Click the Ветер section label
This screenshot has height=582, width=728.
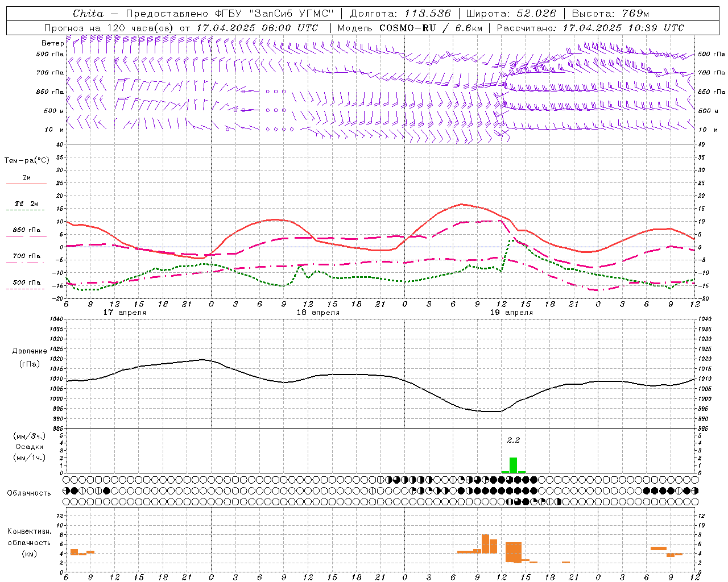[x=52, y=43]
